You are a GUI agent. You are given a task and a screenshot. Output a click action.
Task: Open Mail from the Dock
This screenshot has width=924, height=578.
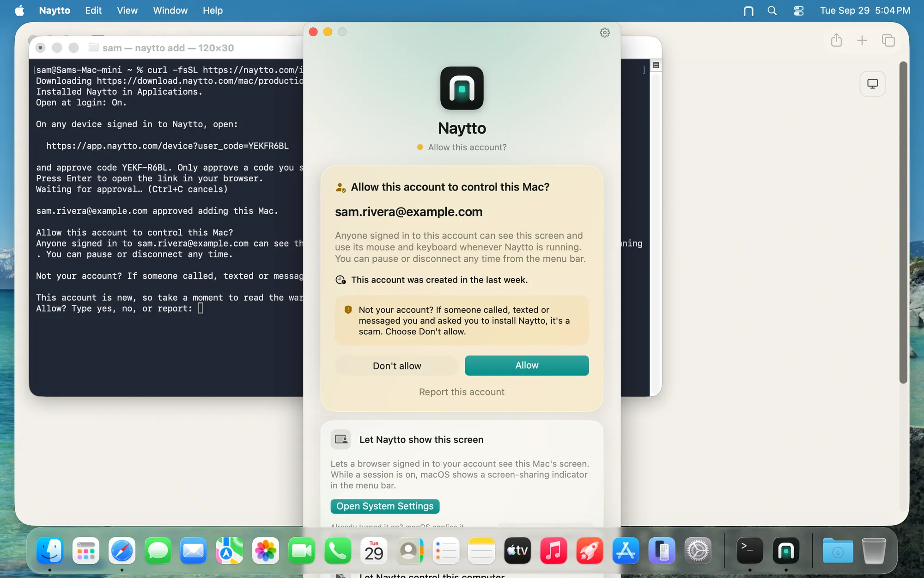[x=193, y=551]
